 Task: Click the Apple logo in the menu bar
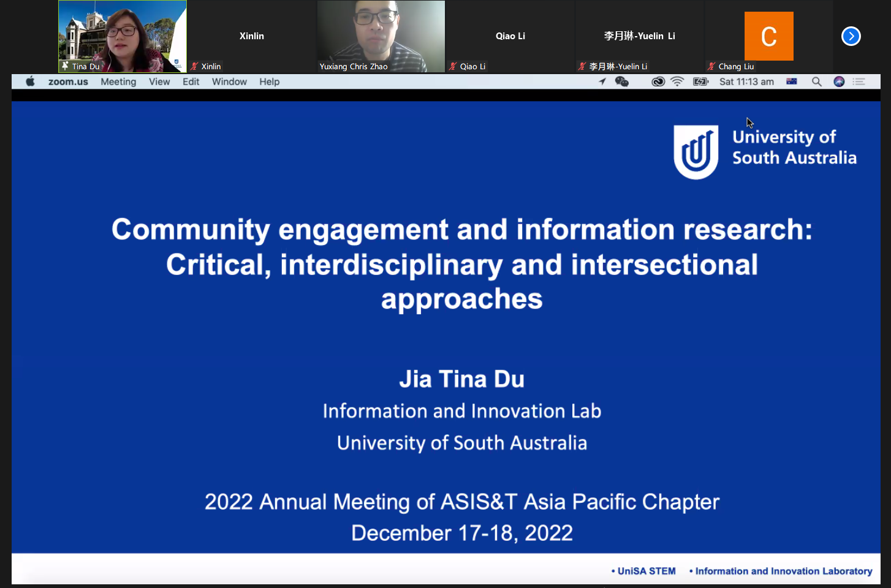[x=30, y=81]
